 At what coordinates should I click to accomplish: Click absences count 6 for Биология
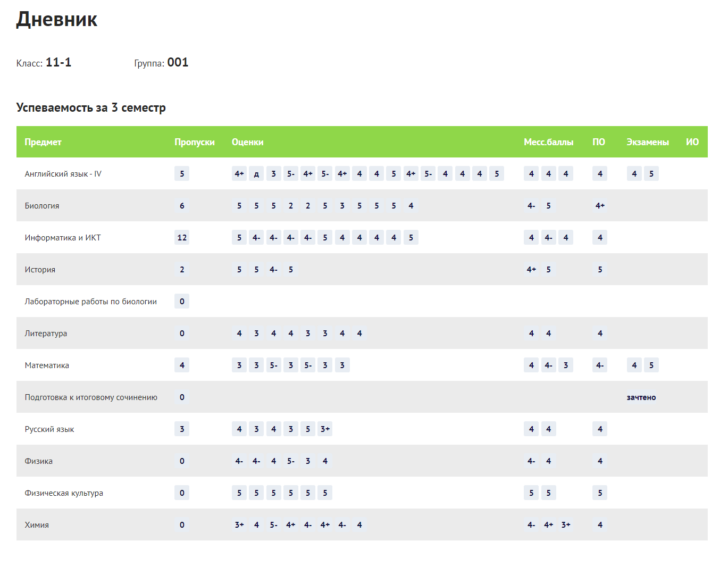pos(182,206)
